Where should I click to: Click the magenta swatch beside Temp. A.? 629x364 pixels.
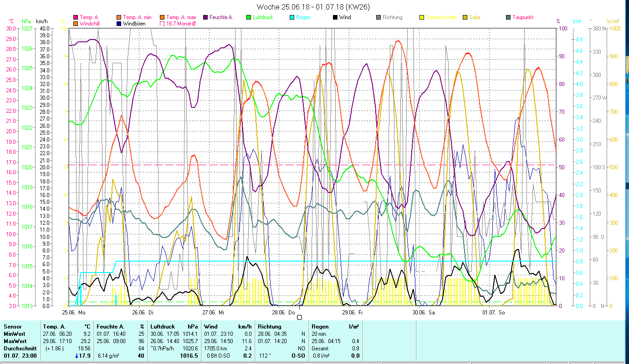coord(75,17)
